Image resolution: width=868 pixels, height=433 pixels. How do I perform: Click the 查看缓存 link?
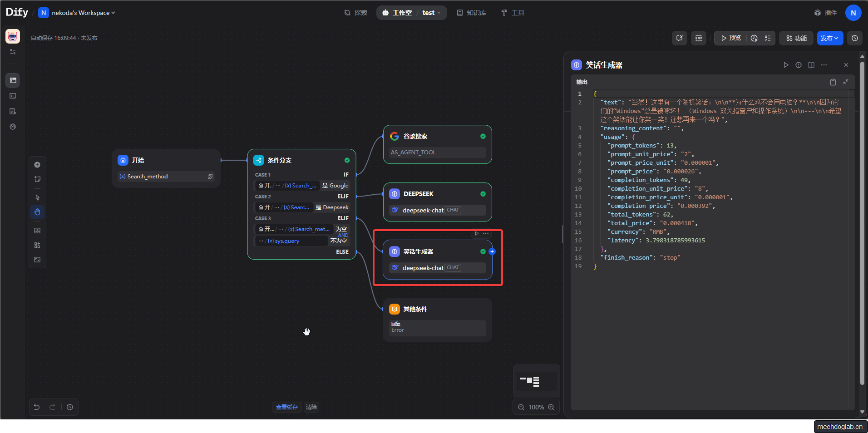point(286,407)
